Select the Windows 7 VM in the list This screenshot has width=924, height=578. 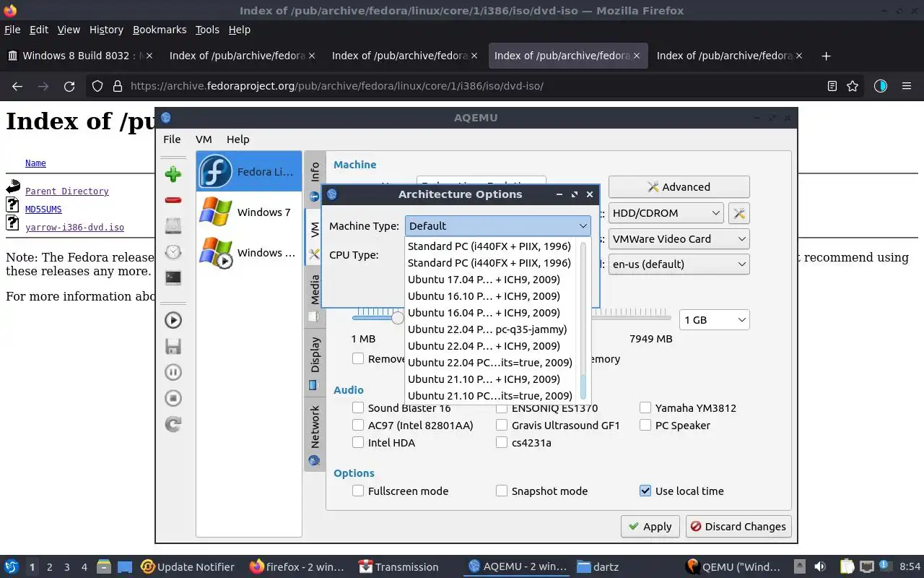[x=249, y=212]
